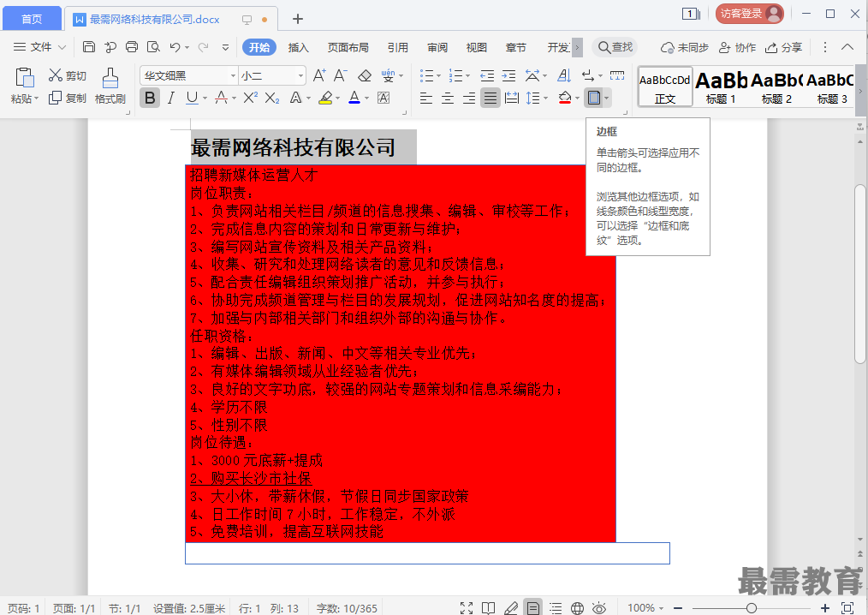This screenshot has width=868, height=615.
Task: Apply the 标题 1 heading style
Action: click(721, 87)
